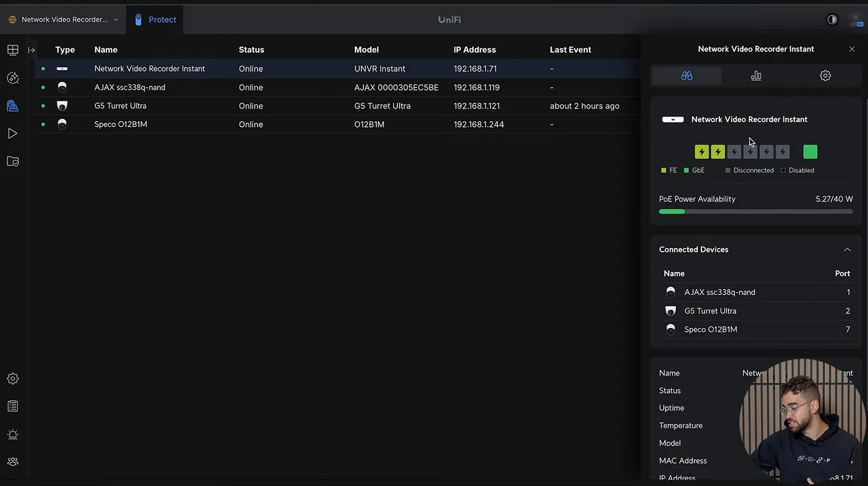Toggle the light/dark theme icon
The width and height of the screenshot is (868, 486).
click(x=832, y=20)
